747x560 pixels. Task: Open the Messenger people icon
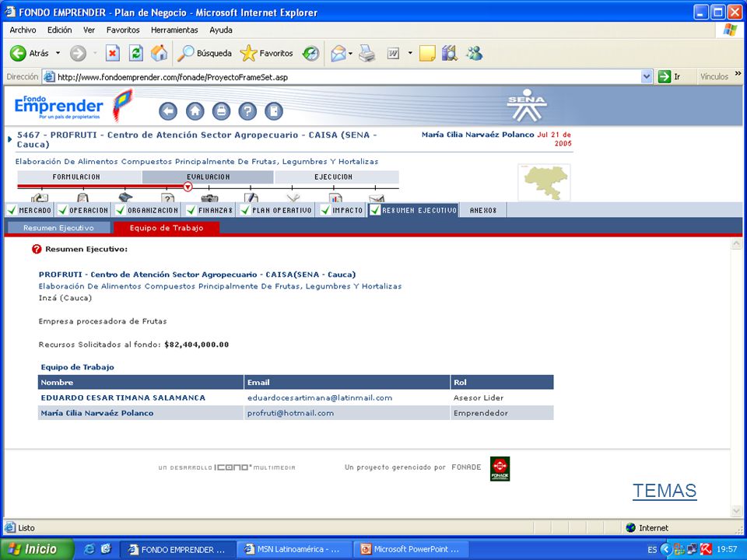click(x=474, y=53)
